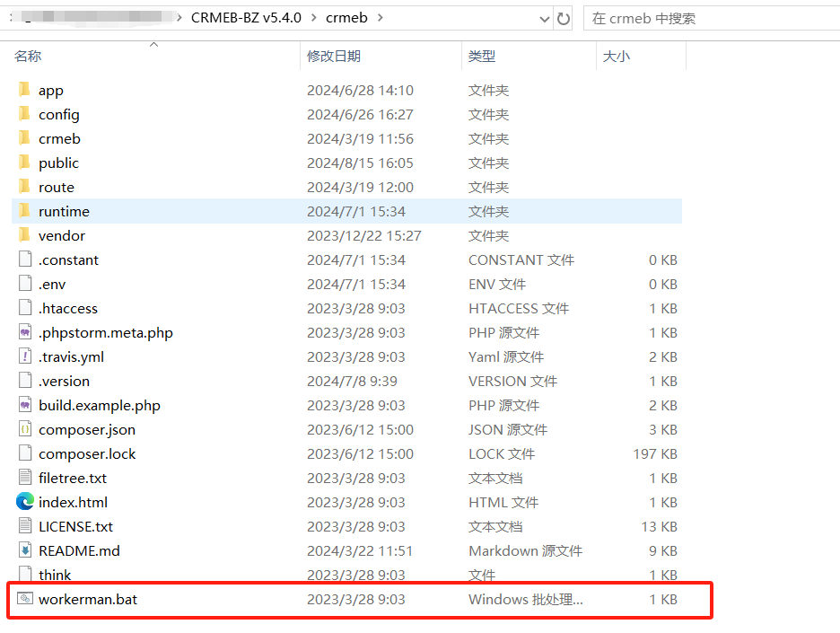Click the runtime folder icon

[24, 211]
